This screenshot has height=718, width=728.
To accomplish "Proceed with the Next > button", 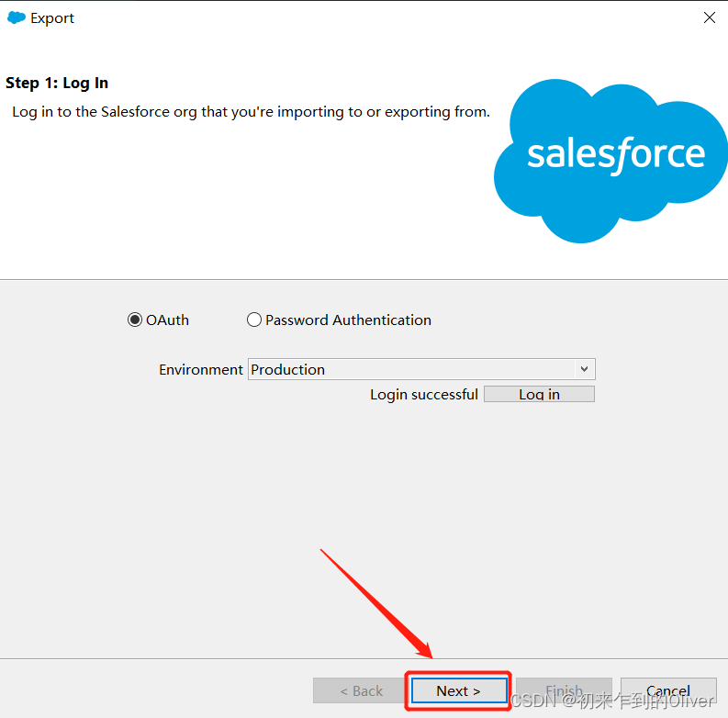I will (x=459, y=690).
